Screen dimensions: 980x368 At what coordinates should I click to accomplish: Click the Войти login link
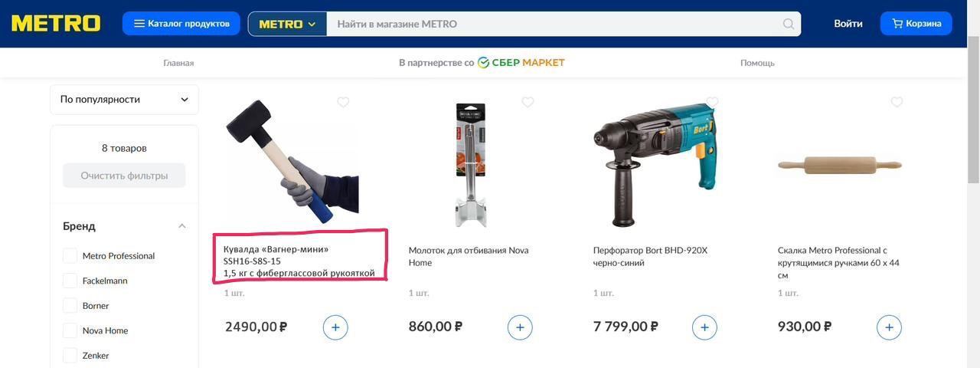pos(848,24)
